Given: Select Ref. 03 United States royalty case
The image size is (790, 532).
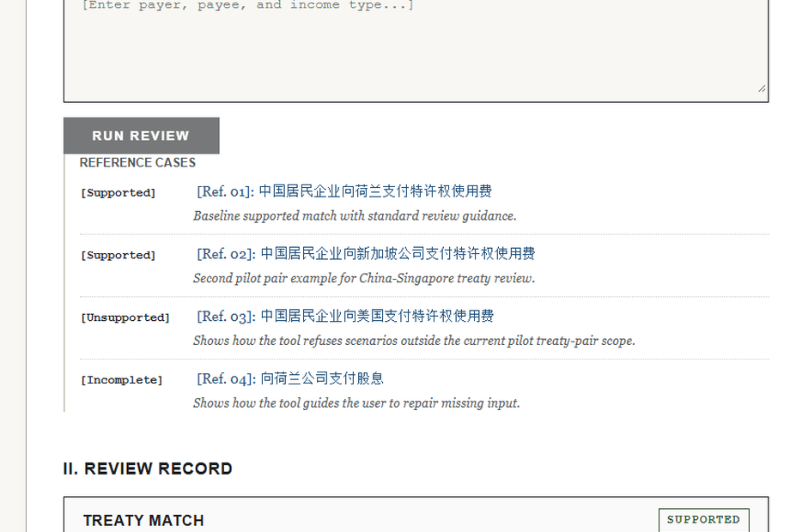Looking at the screenshot, I should [x=345, y=317].
